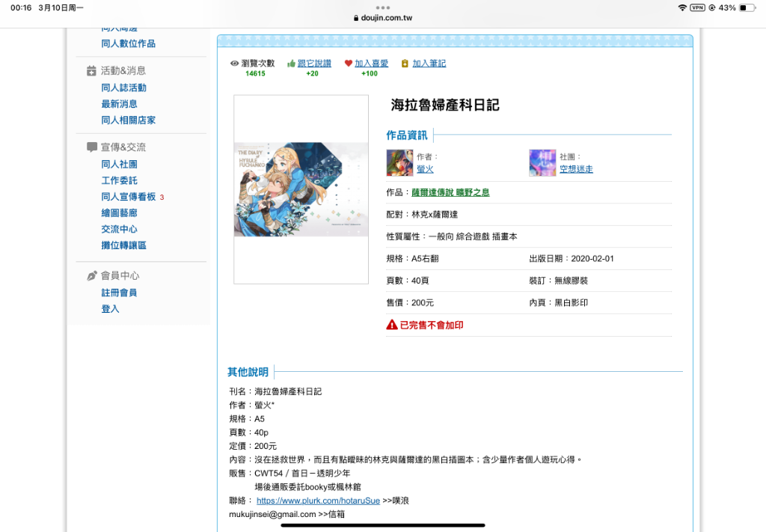The width and height of the screenshot is (766, 532).
Task: Tap the battery icon in status bar
Action: (x=747, y=7)
